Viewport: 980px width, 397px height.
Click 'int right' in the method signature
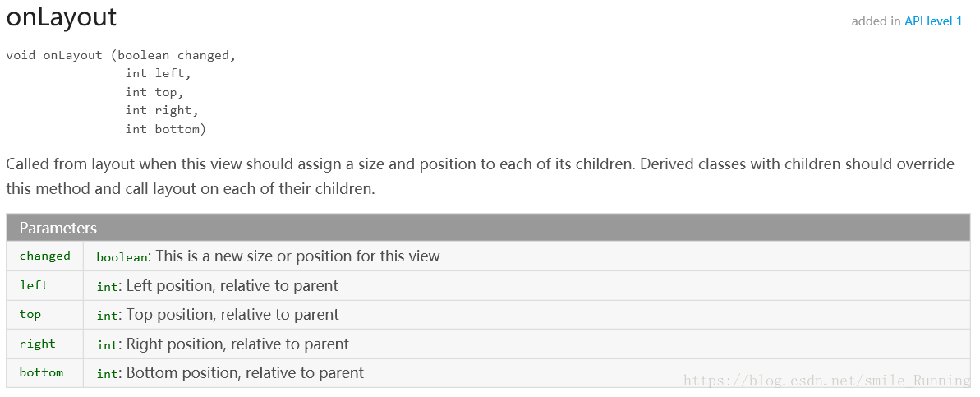161,110
